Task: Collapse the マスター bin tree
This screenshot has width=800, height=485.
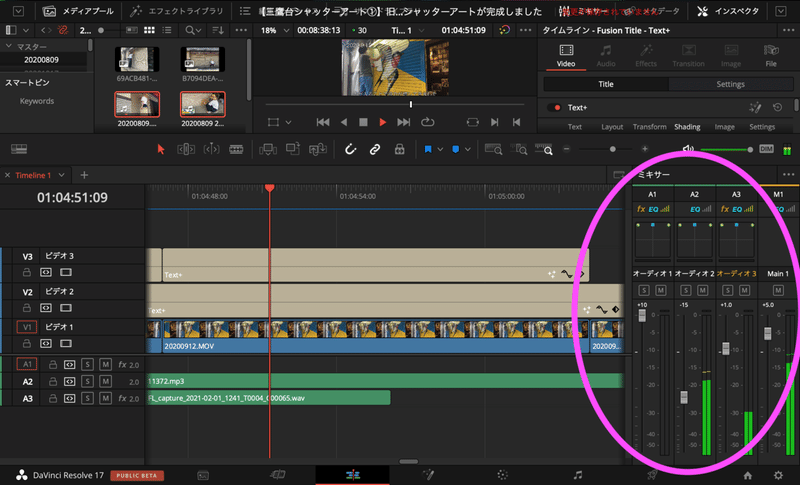Action: point(9,46)
